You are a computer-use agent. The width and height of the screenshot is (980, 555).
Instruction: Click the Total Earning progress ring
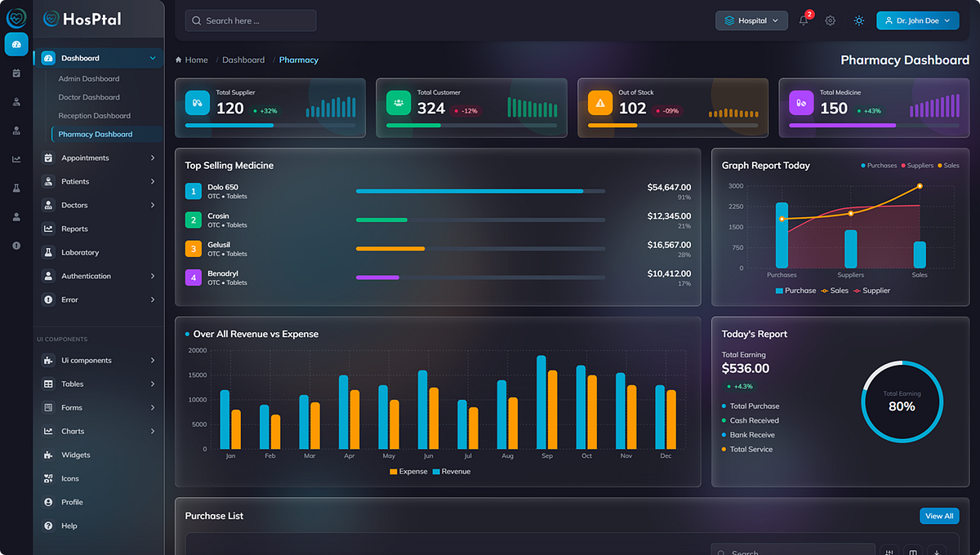coord(902,402)
